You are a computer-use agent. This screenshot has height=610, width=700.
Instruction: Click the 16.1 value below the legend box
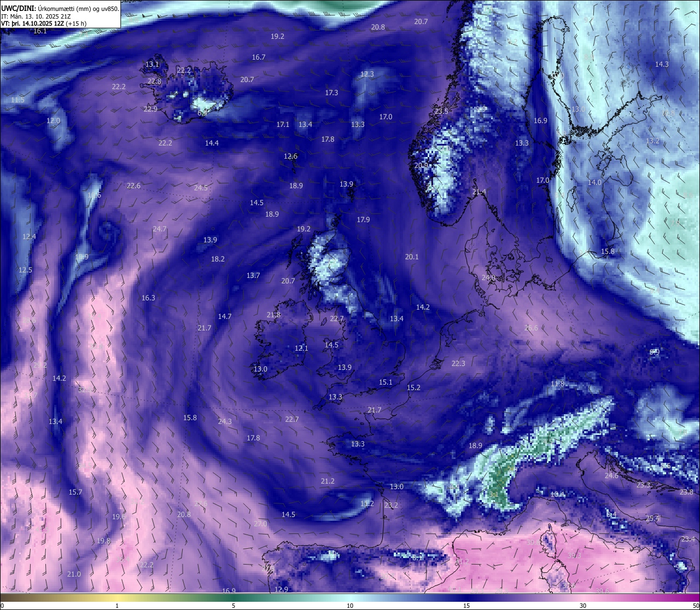coord(40,31)
